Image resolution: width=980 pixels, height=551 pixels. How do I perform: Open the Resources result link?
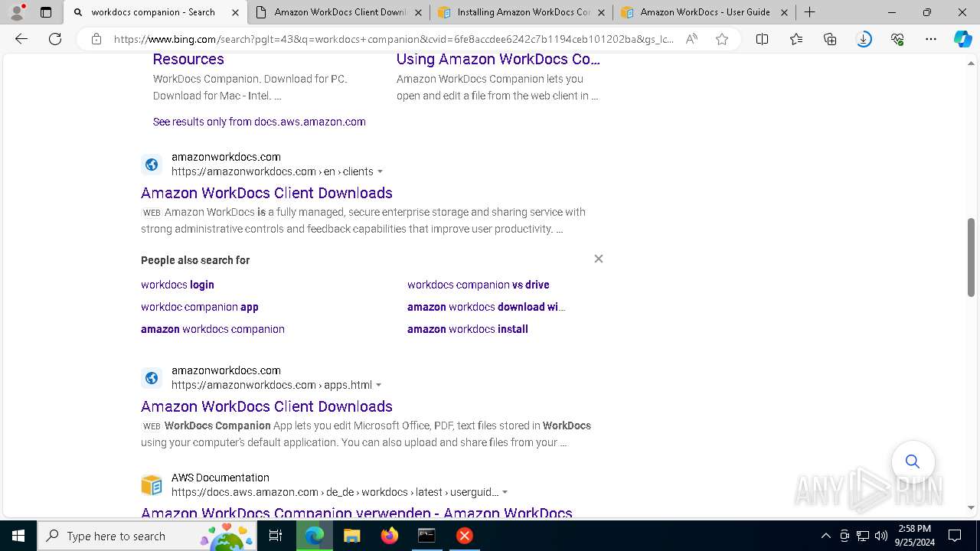tap(188, 59)
